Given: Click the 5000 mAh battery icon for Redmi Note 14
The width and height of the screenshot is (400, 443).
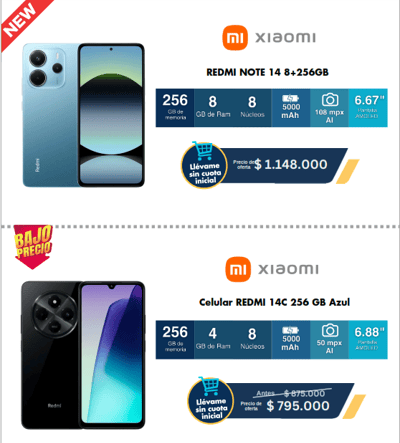Looking at the screenshot, I should click(290, 98).
